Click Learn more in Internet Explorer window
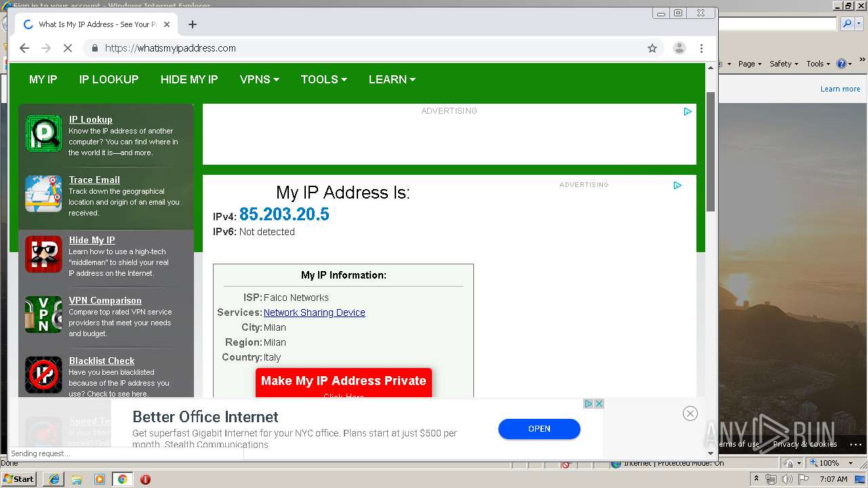868x488 pixels. 840,89
